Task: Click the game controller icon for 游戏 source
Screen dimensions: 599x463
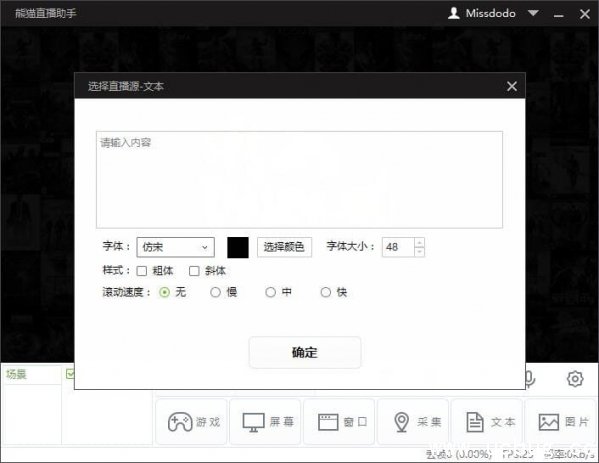Action: 180,422
